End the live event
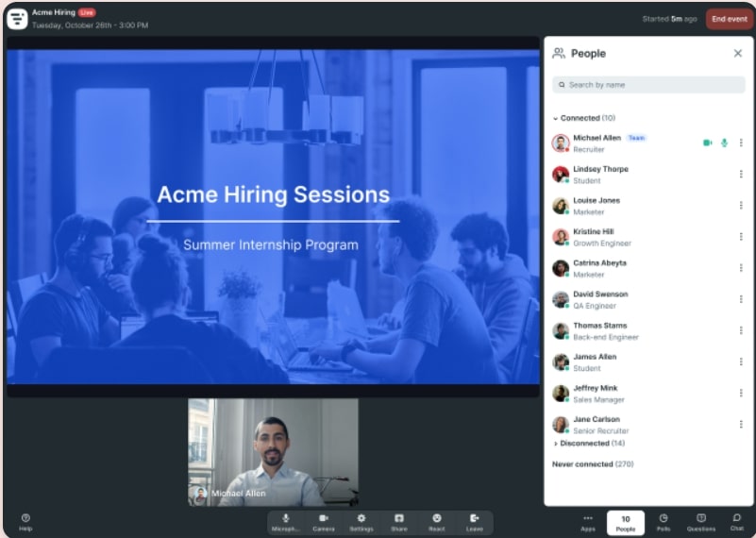 (729, 19)
